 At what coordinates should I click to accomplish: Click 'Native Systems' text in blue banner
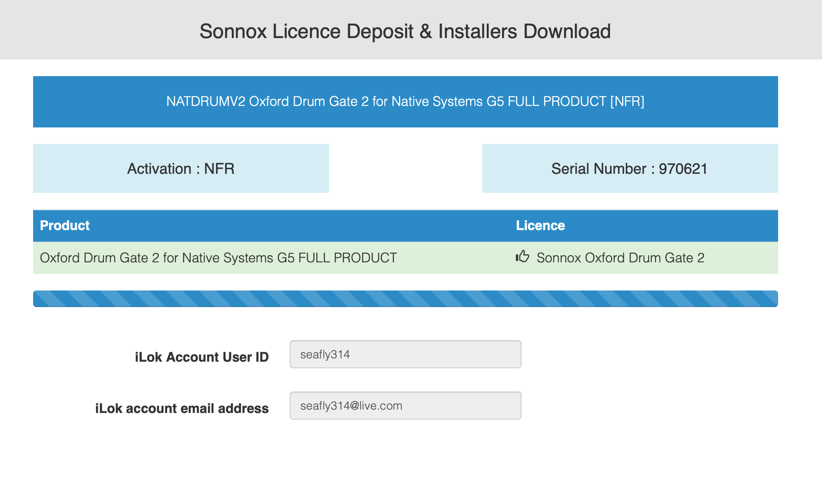click(437, 101)
